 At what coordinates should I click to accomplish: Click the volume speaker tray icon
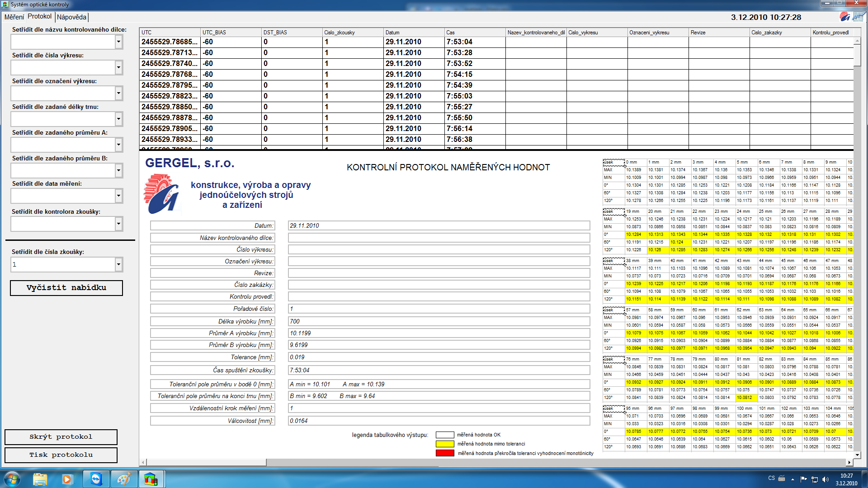[x=826, y=479]
